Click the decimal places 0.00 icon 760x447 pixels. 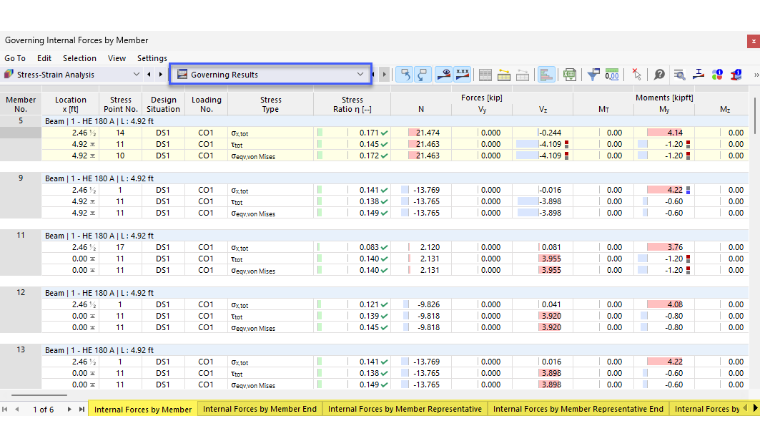coord(612,75)
